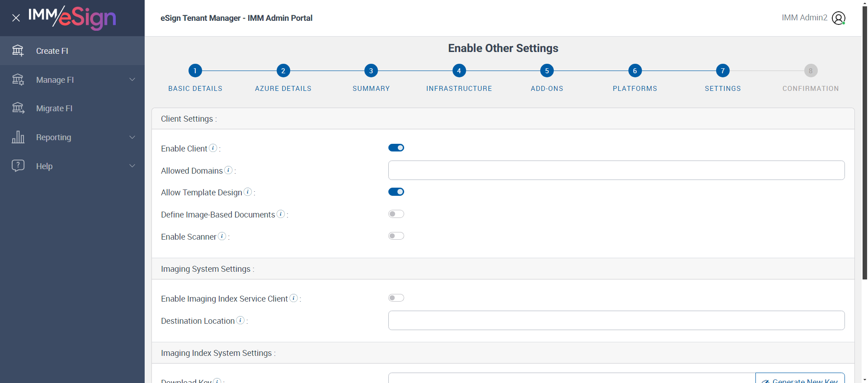The height and width of the screenshot is (383, 868).
Task: Click info icon next to Enable Client
Action: [x=213, y=148]
